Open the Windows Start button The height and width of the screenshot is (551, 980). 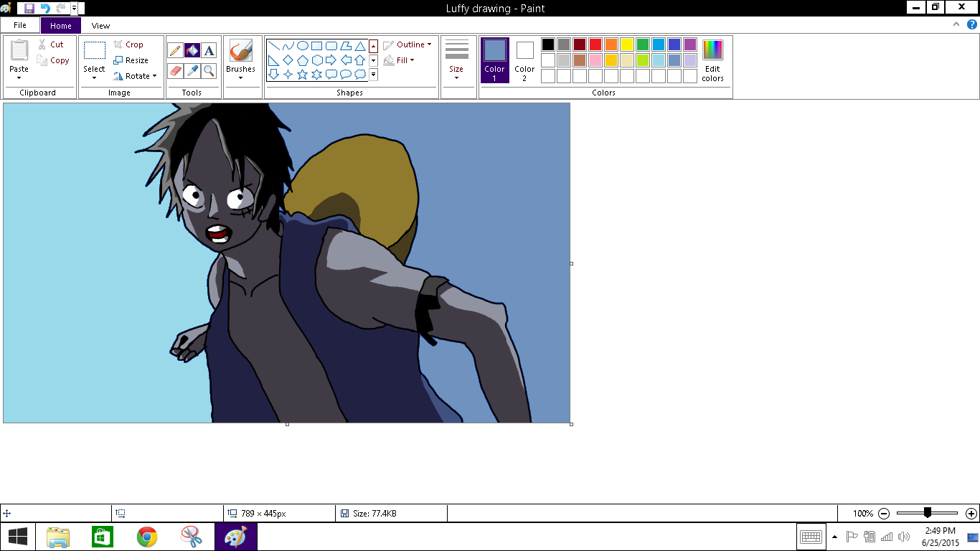18,537
